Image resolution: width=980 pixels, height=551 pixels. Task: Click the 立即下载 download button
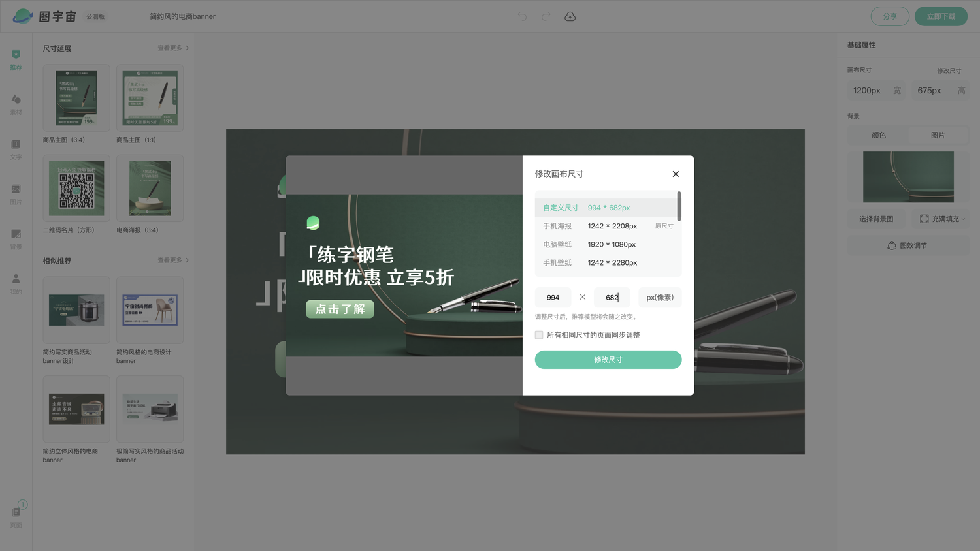pos(941,16)
